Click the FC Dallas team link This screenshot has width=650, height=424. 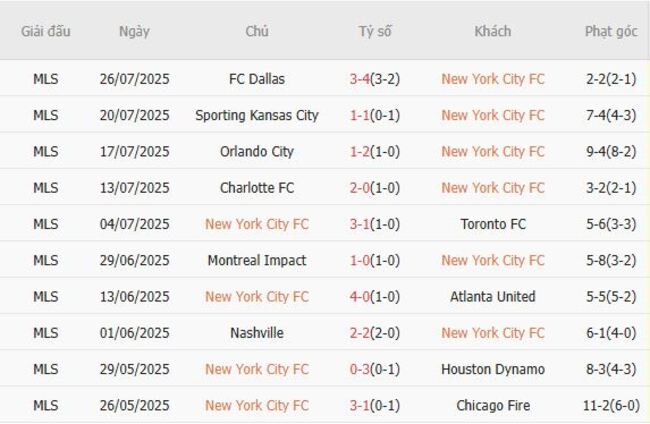257,79
